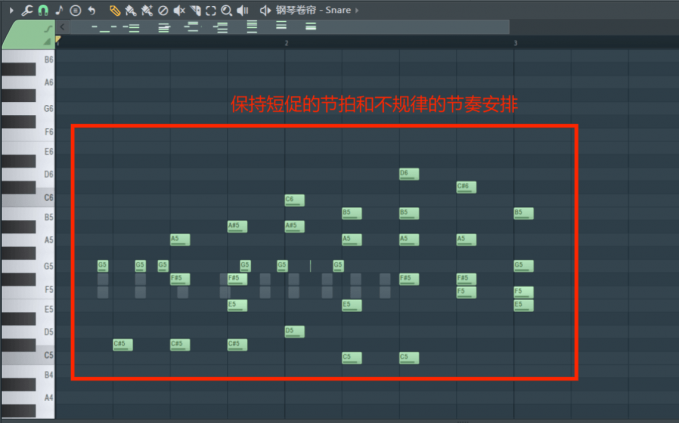Screen dimensions: 679x423
Task: Select the D6 note in the grid
Action: click(409, 174)
